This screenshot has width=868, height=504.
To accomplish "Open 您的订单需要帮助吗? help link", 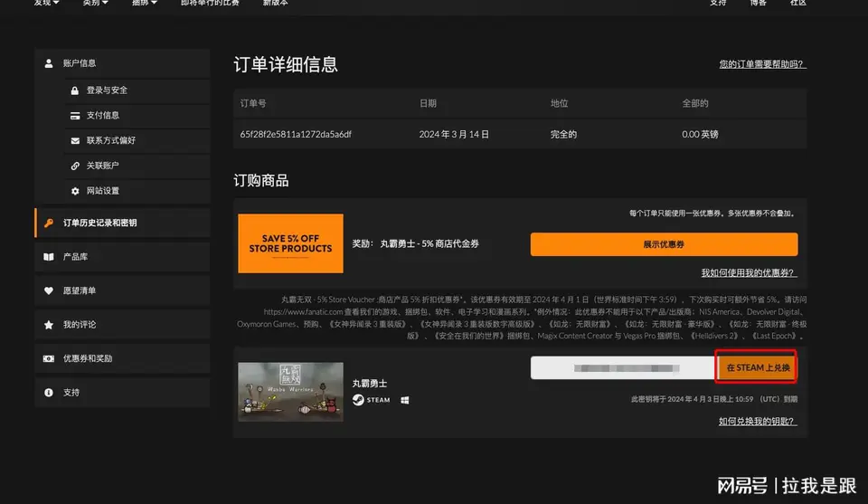I will 763,64.
